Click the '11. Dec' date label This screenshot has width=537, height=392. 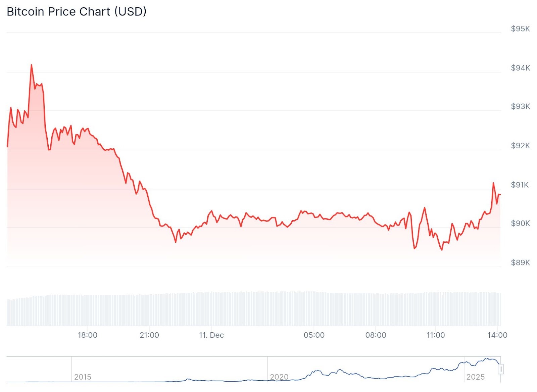211,335
